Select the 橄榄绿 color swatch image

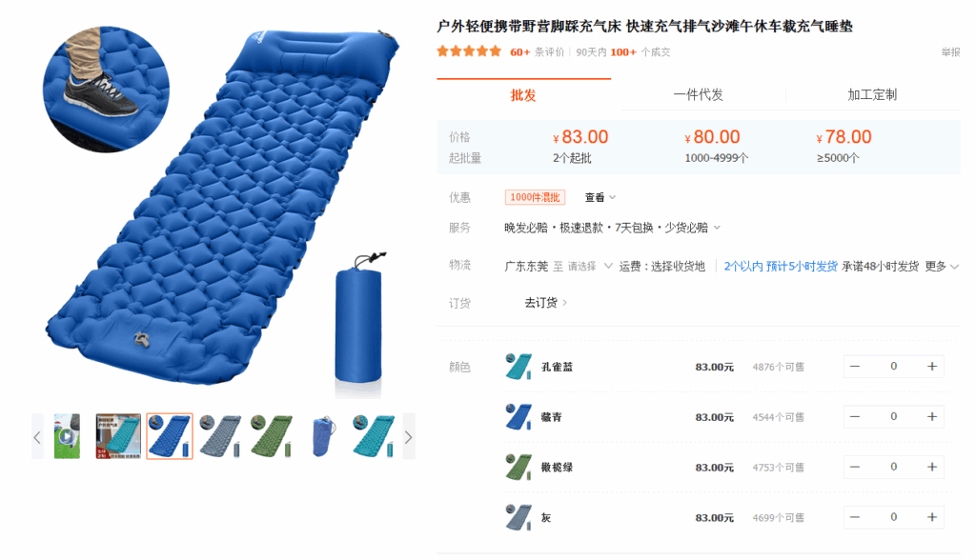tap(518, 468)
